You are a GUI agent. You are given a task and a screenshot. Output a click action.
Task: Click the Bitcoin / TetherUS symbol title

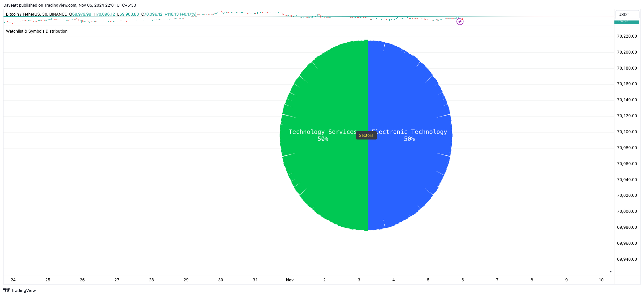(x=36, y=14)
